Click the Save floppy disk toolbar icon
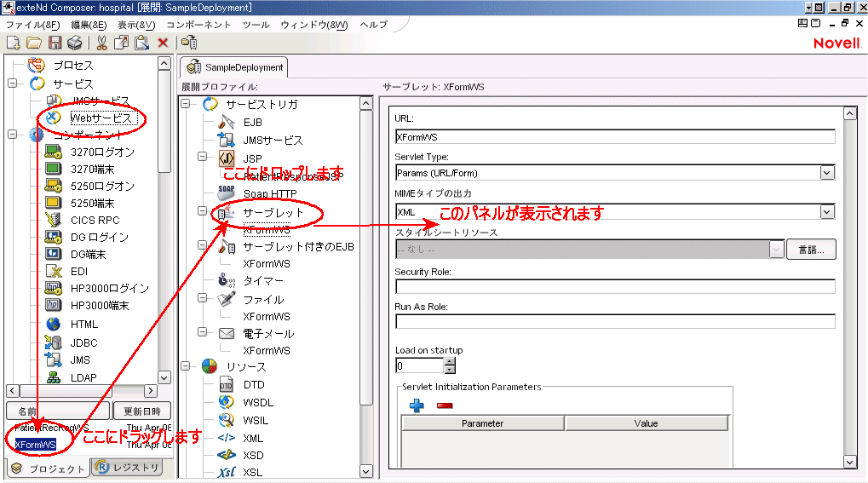The height and width of the screenshot is (483, 868). 55,43
